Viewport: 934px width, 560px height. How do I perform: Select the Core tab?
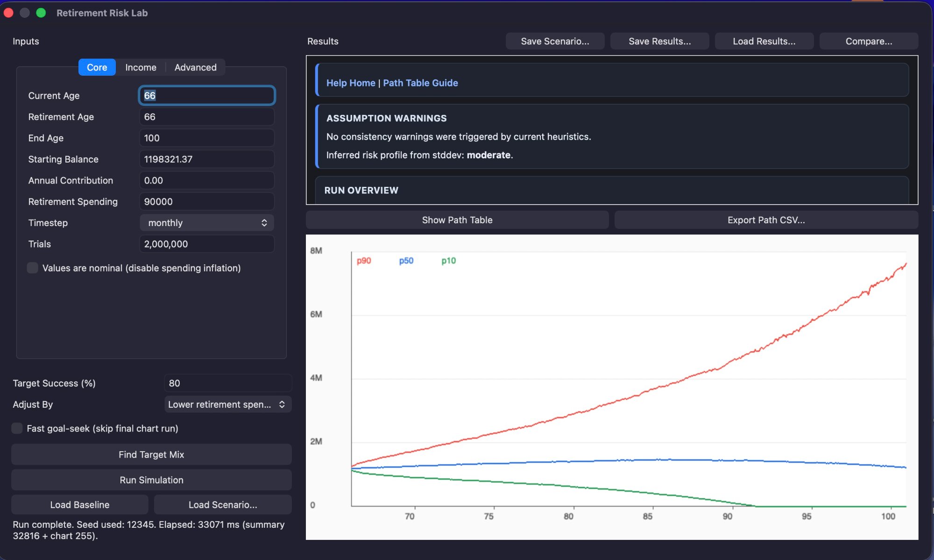pyautogui.click(x=97, y=67)
